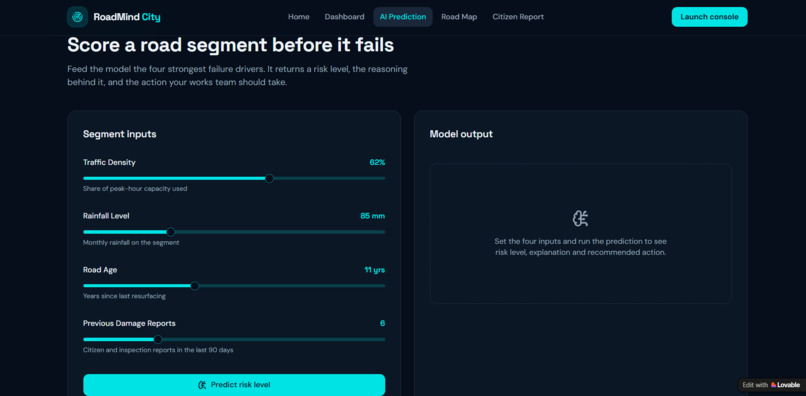Open the Home nav item
Image resolution: width=806 pixels, height=396 pixels.
pos(299,17)
